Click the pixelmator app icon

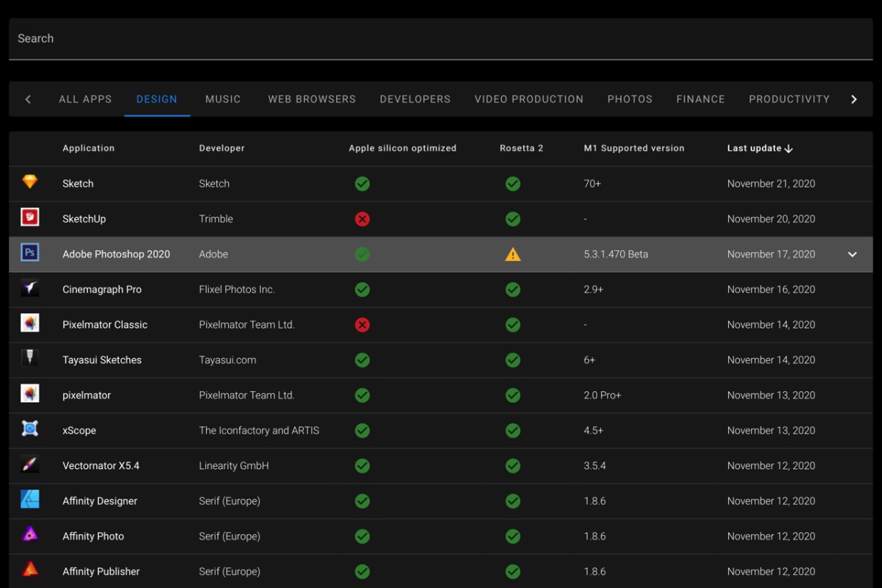[30, 393]
